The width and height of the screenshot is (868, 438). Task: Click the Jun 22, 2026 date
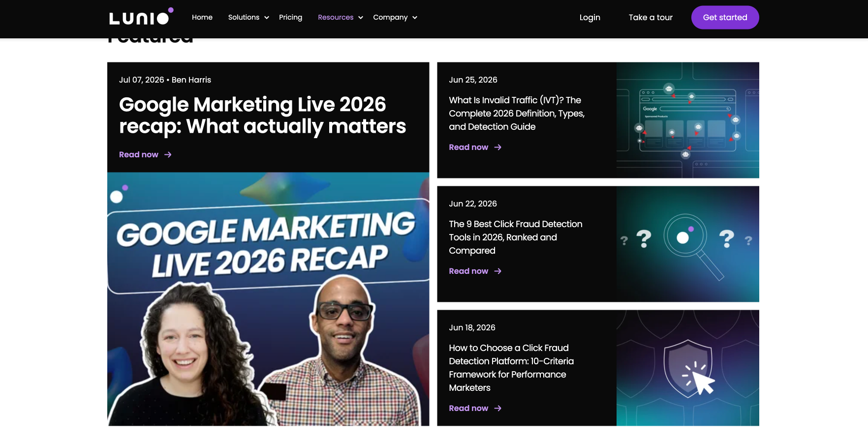(473, 204)
